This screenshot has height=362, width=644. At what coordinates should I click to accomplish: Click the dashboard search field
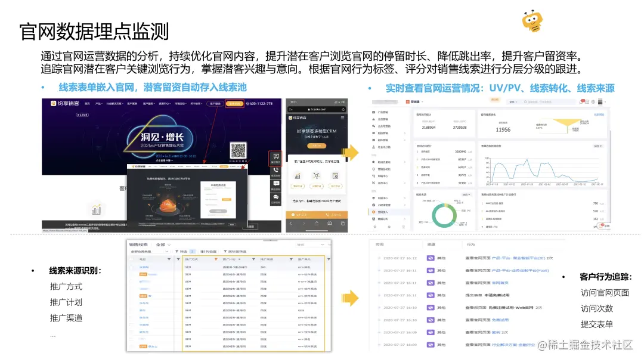[549, 102]
